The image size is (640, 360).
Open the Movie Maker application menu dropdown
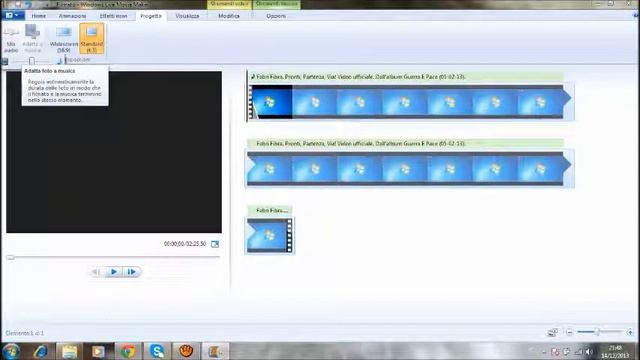pos(12,16)
